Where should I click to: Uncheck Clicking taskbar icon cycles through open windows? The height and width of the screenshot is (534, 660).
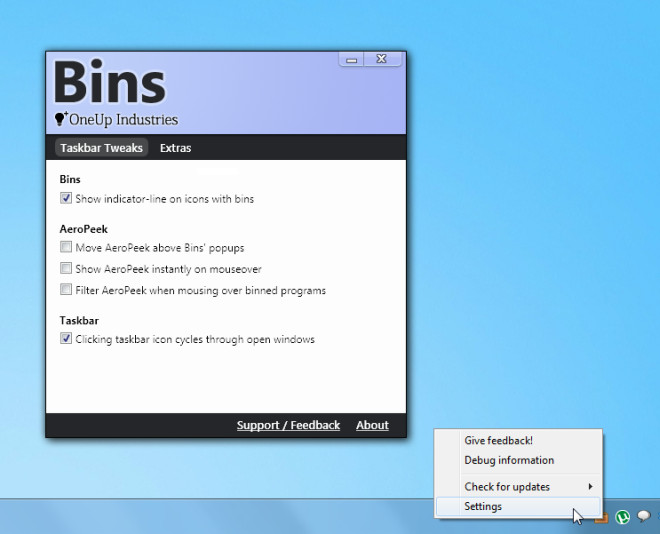66,338
